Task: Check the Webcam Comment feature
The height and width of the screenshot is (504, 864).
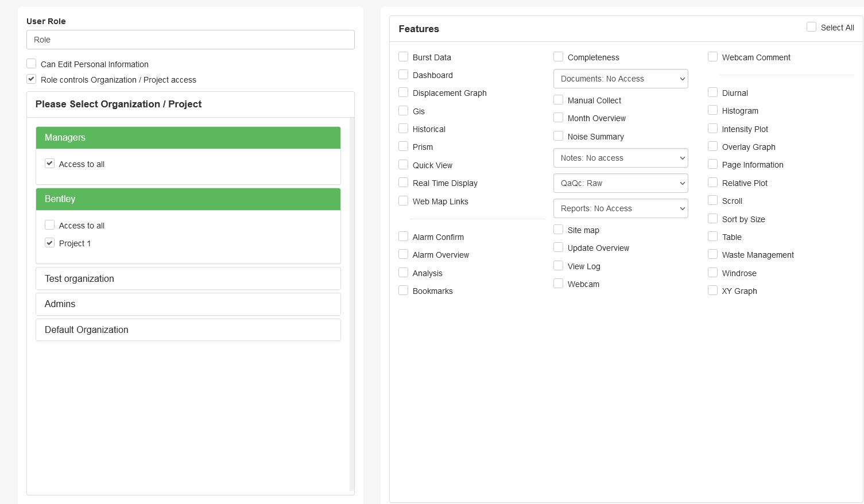Action: [713, 57]
